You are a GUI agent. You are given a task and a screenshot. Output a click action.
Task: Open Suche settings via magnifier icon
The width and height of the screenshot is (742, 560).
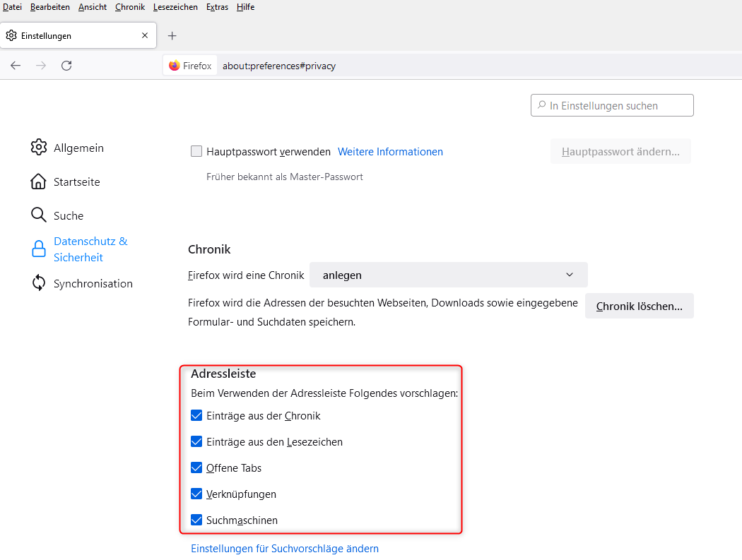coord(38,215)
